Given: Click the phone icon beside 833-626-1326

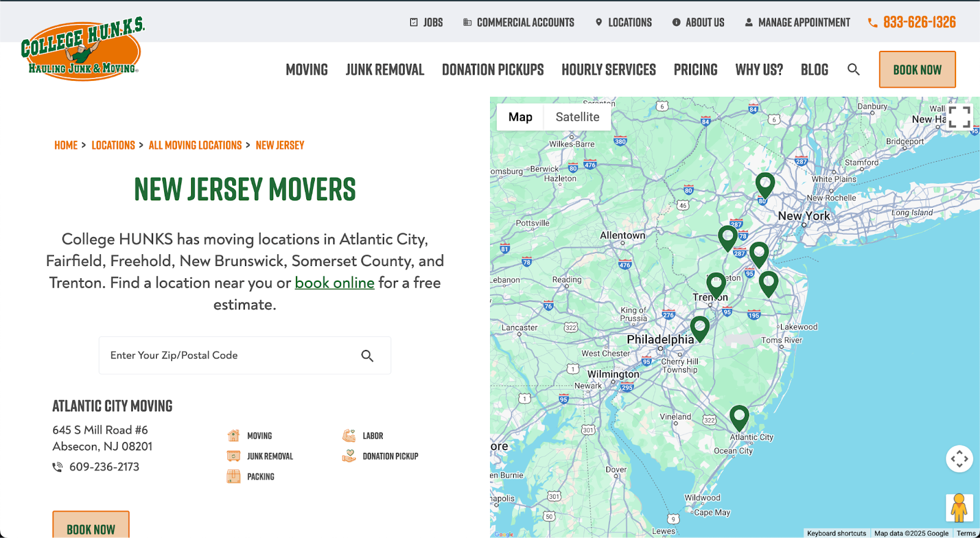Looking at the screenshot, I should click(873, 23).
